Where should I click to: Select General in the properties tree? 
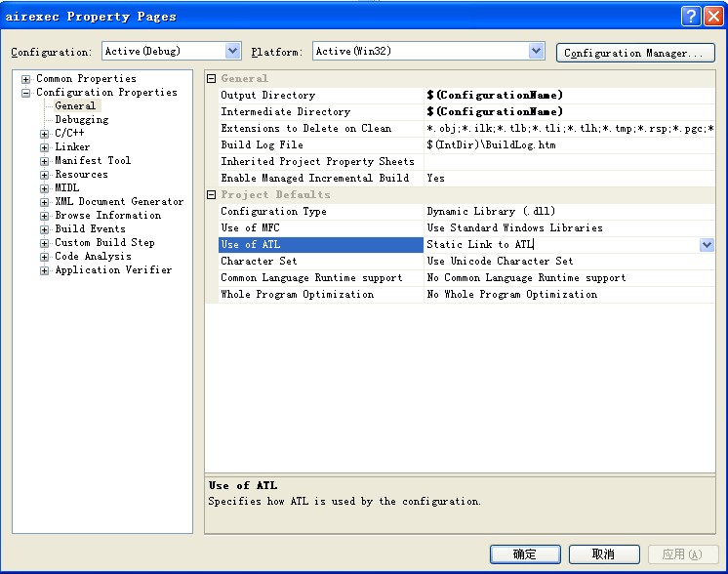(75, 105)
